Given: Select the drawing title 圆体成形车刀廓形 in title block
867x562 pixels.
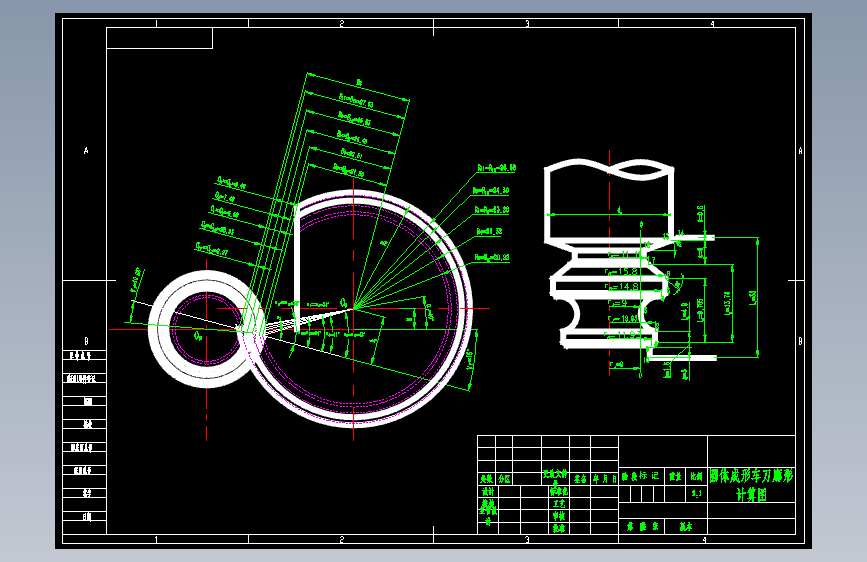Looking at the screenshot, I should (751, 476).
